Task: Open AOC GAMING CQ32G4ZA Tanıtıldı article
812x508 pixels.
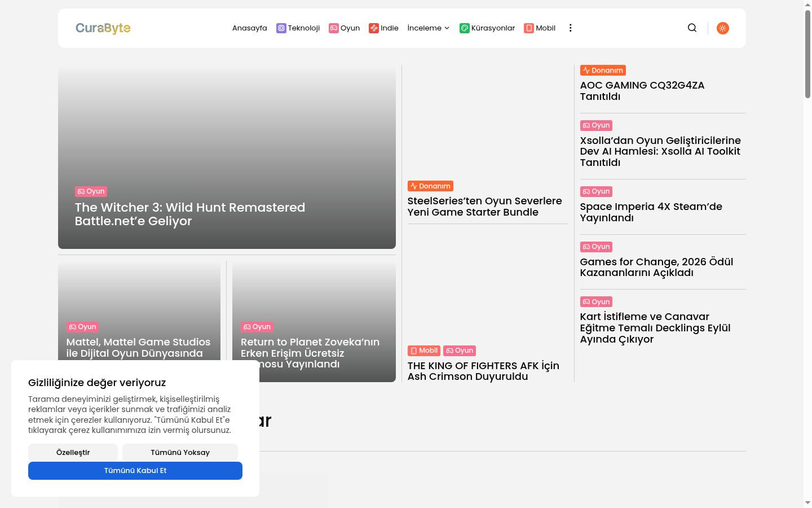Action: click(x=642, y=91)
